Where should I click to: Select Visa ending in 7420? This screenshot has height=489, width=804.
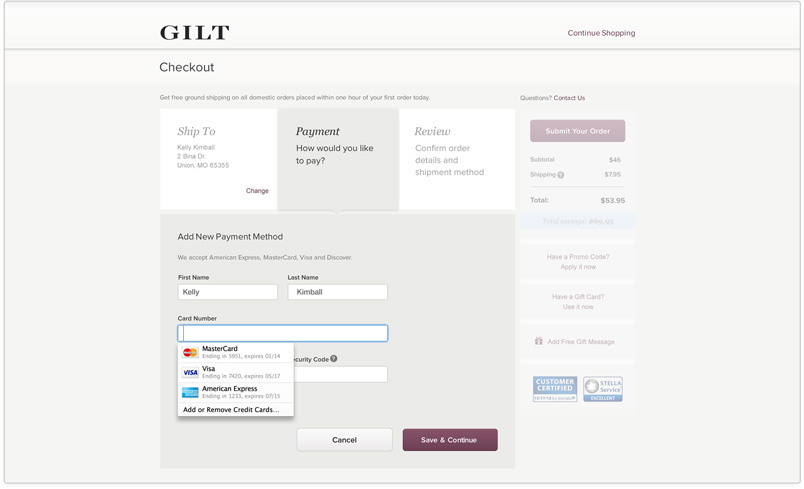coord(236,372)
